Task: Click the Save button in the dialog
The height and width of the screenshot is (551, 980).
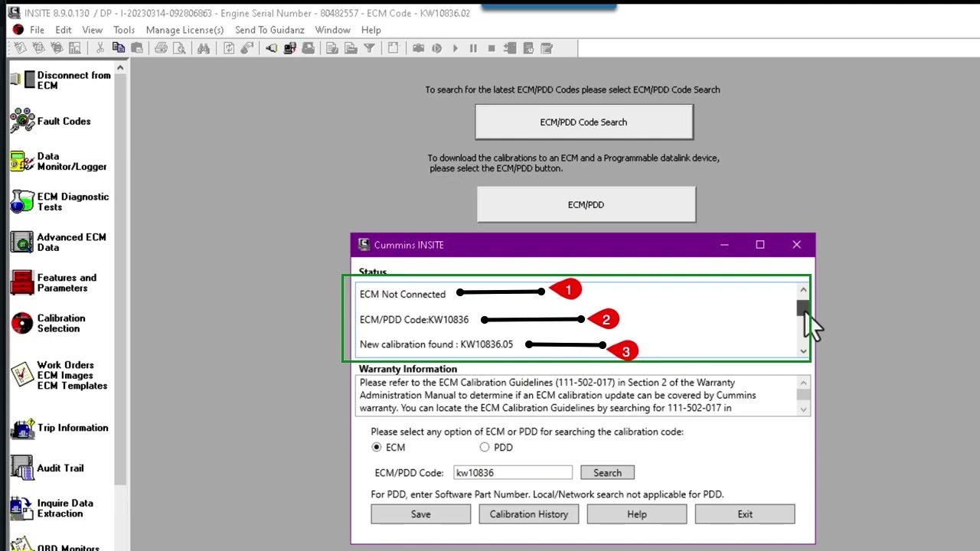Action: [421, 514]
